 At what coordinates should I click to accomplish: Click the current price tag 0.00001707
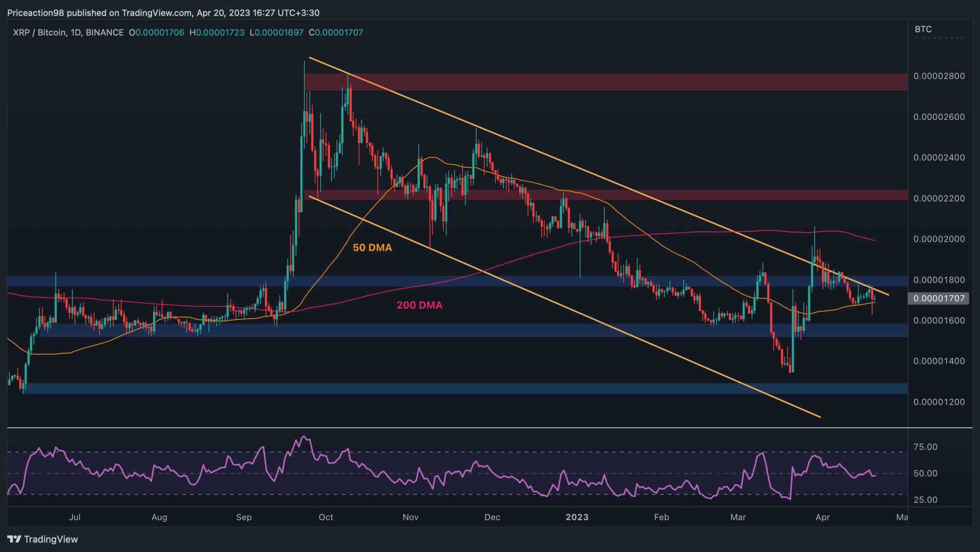coord(938,298)
